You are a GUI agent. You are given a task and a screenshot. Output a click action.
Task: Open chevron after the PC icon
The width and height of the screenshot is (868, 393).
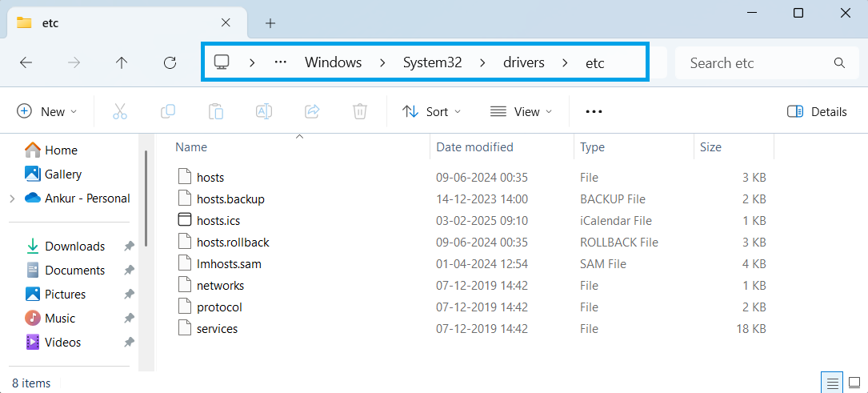[252, 63]
